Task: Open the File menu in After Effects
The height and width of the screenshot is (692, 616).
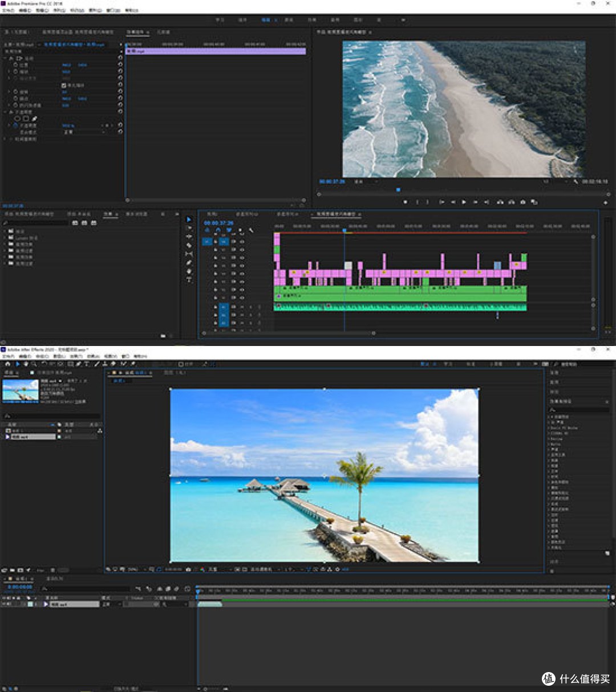Action: [x=8, y=356]
